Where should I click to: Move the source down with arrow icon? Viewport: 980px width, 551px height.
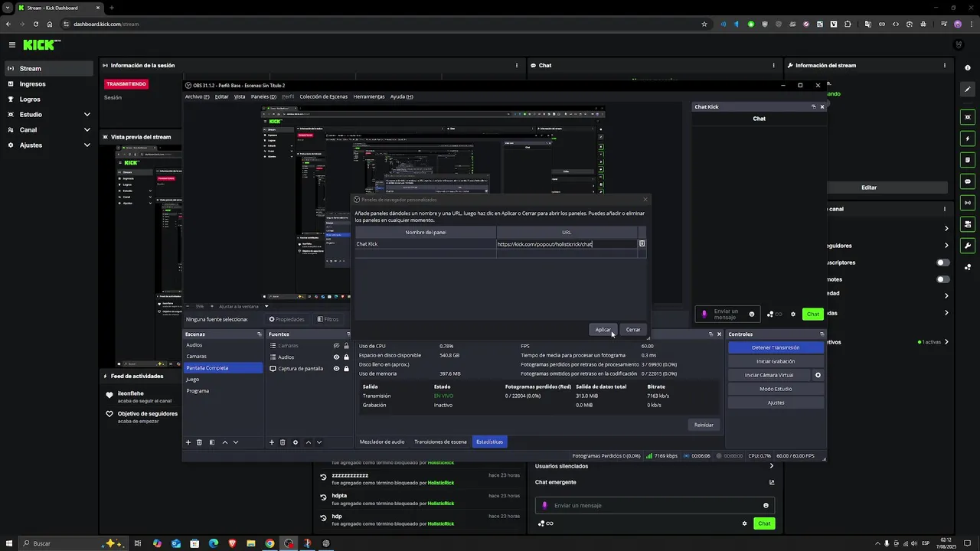pos(319,442)
